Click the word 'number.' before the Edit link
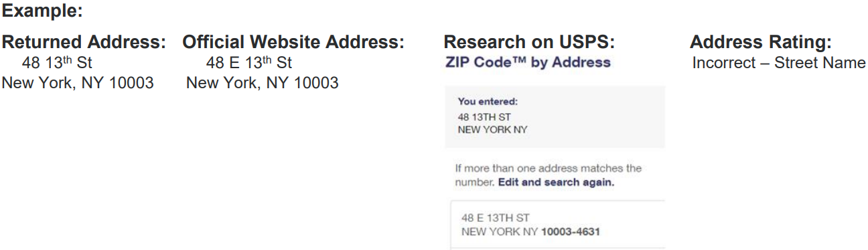The image size is (868, 250). coord(476,182)
